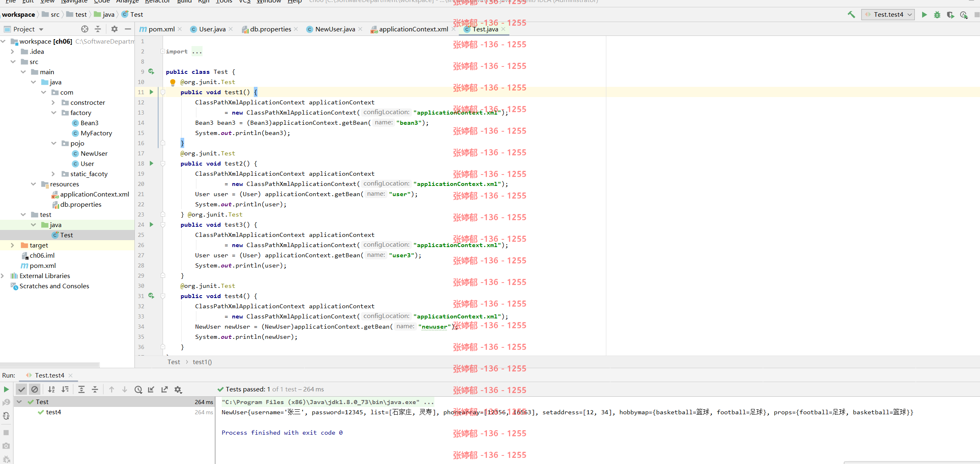Viewport: 980px width, 464px height.
Task: Open test runner settings gear
Action: (178, 389)
